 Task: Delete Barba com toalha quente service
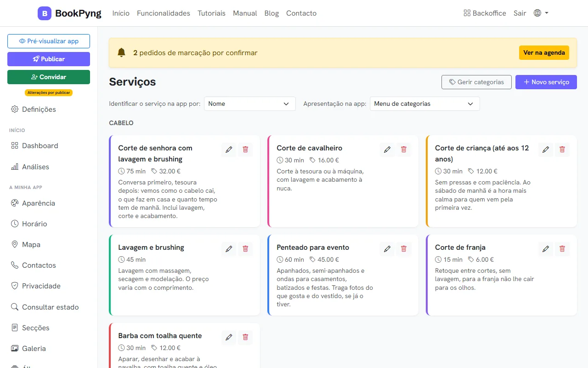[x=245, y=337]
